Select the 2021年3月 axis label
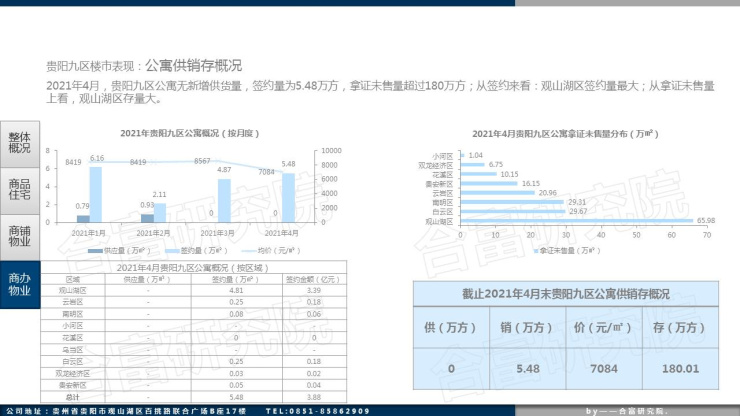 [217, 233]
